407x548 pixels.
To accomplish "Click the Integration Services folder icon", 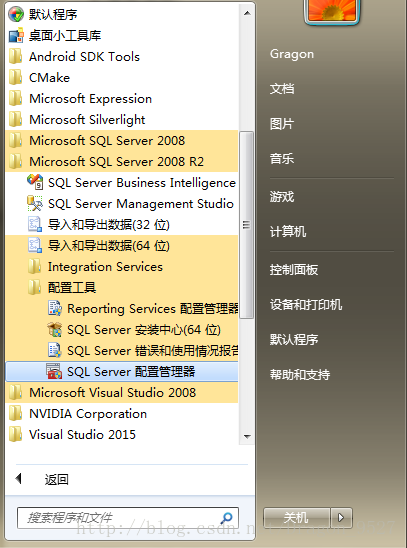I will (x=34, y=266).
